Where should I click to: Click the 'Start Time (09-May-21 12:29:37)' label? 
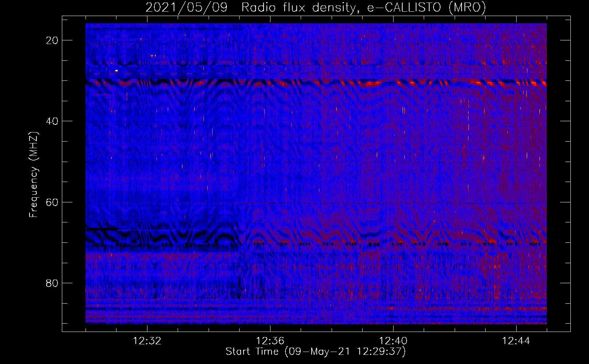coord(316,352)
